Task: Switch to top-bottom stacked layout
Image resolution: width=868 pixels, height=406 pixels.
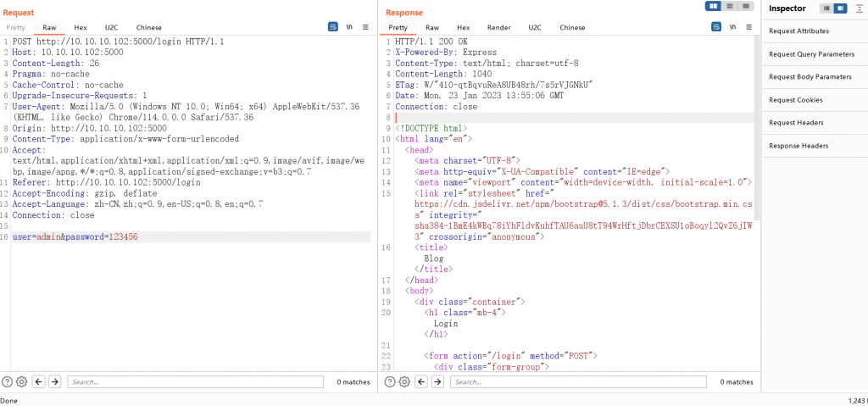Action: [729, 7]
